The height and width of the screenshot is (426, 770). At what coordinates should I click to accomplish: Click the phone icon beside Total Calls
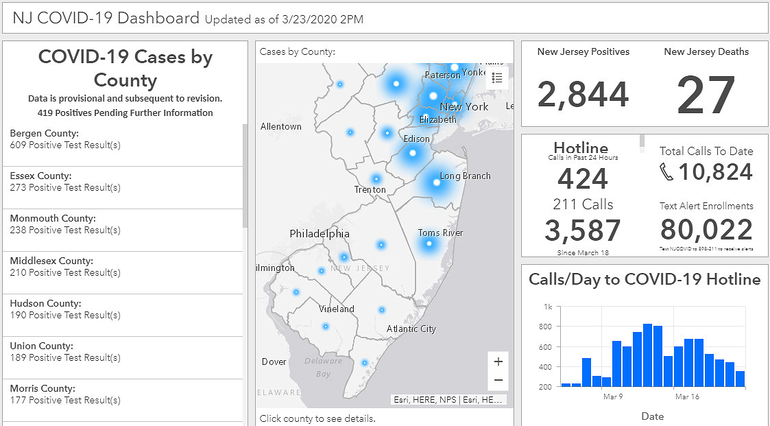point(667,172)
